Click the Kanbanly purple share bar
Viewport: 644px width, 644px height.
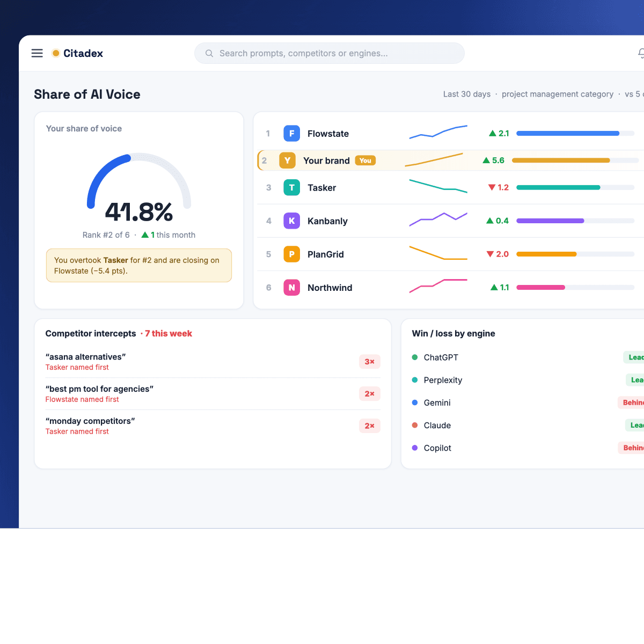click(x=550, y=221)
